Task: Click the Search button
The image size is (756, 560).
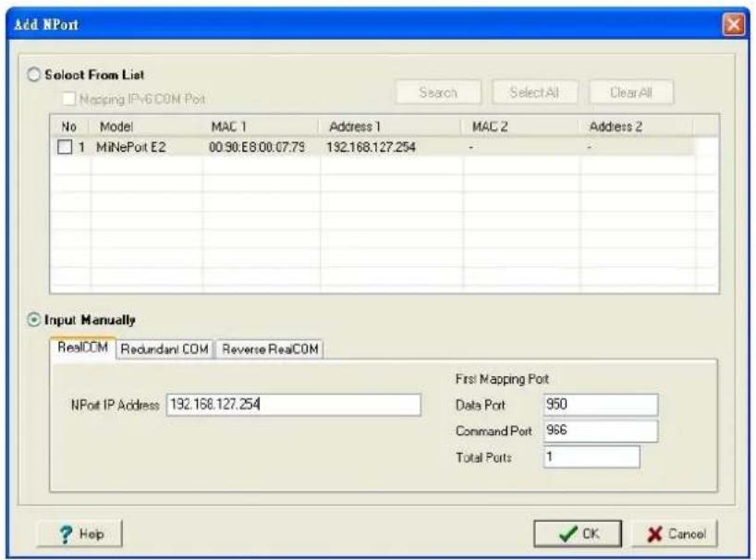Action: [x=438, y=92]
